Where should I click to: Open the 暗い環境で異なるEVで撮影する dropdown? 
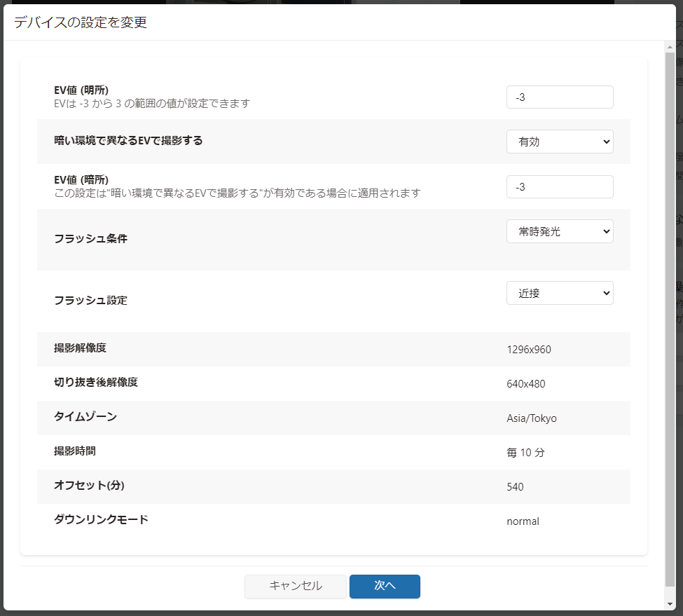(560, 142)
